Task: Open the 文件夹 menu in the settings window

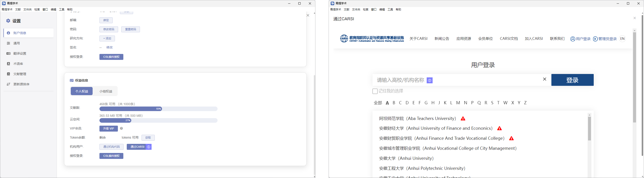Action: pos(28,10)
